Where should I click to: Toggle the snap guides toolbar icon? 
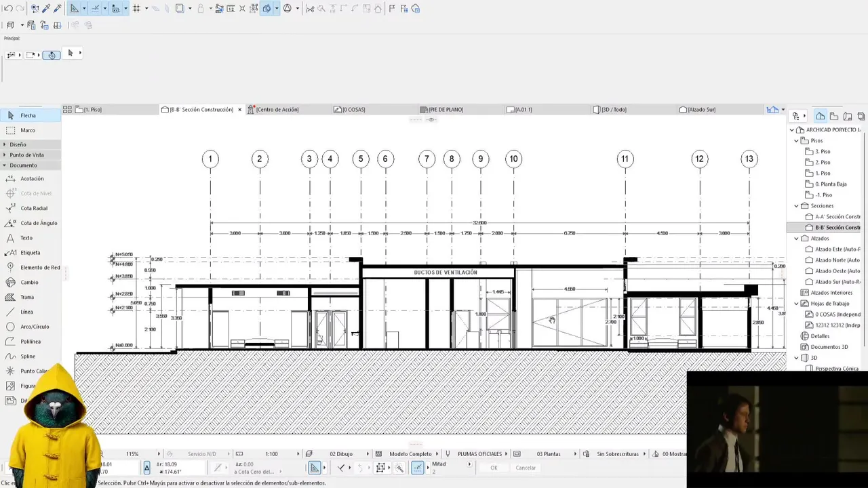pos(96,9)
